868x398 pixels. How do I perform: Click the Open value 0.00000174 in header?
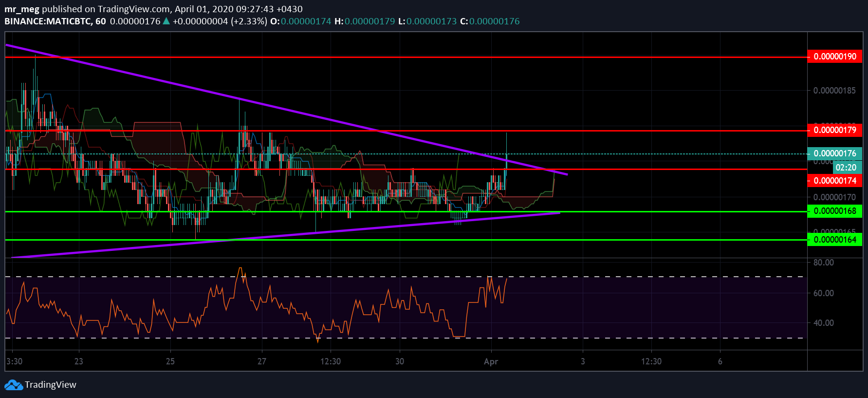[x=306, y=21]
